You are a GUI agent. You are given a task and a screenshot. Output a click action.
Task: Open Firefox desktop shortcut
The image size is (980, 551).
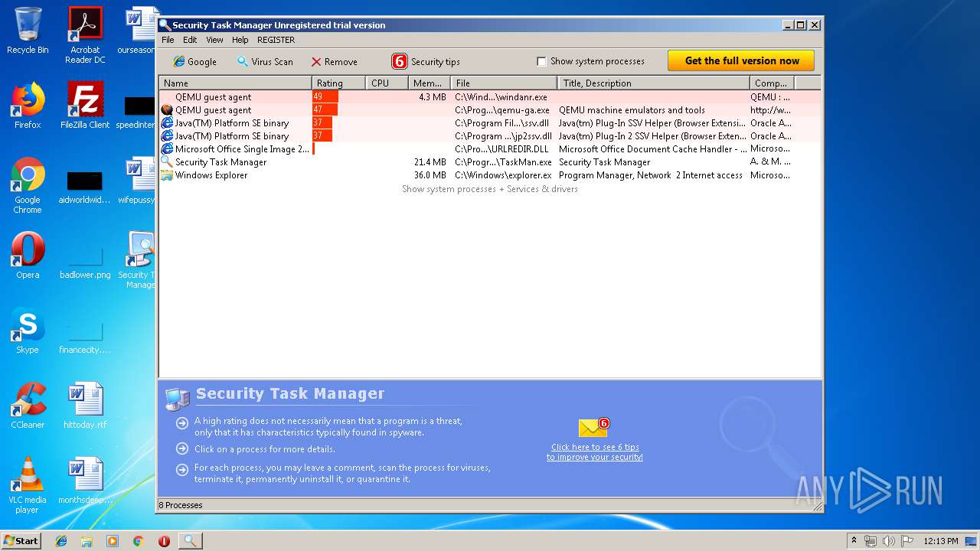[x=28, y=106]
